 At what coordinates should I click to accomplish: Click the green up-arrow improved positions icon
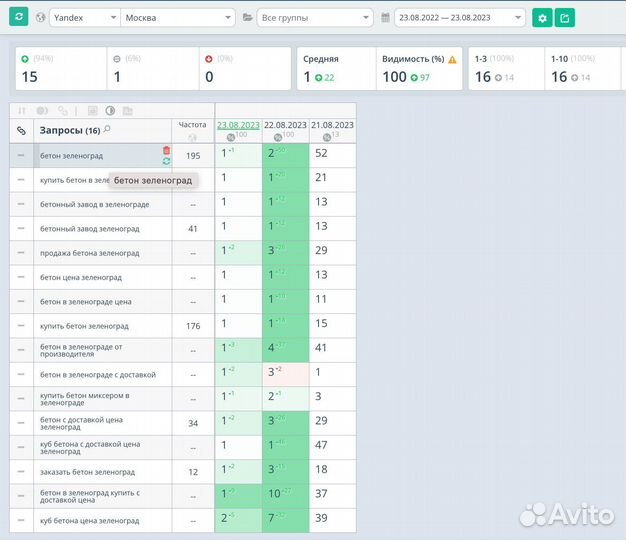25,59
